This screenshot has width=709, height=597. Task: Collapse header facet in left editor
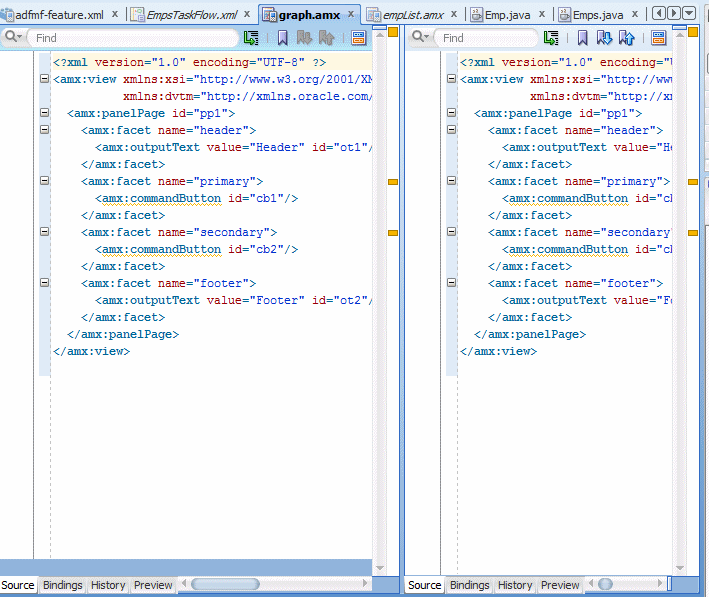point(44,130)
